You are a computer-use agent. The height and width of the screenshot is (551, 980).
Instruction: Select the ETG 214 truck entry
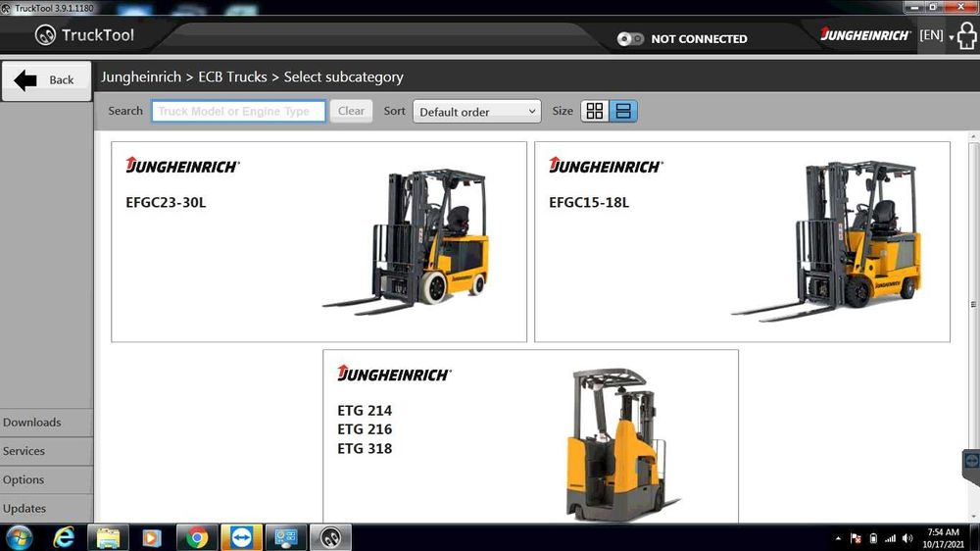coord(365,410)
